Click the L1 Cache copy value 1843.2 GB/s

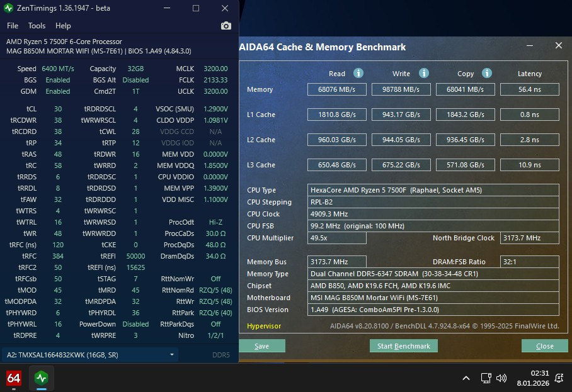click(x=465, y=115)
